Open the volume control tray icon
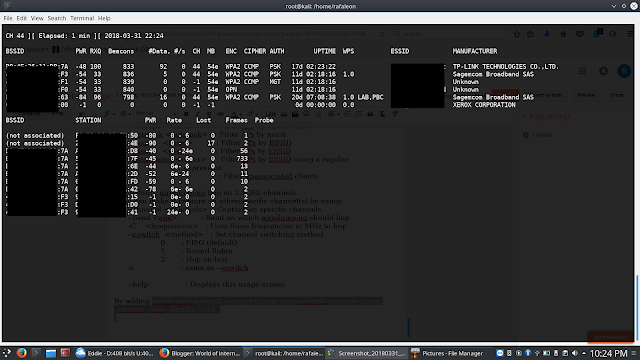Image resolution: width=640 pixels, height=360 pixels. [575, 353]
